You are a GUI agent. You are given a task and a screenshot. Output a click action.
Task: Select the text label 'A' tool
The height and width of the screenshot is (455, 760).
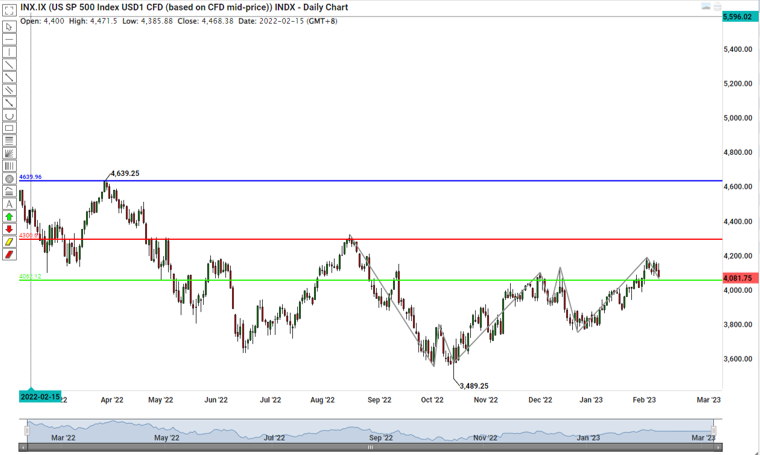pyautogui.click(x=9, y=204)
